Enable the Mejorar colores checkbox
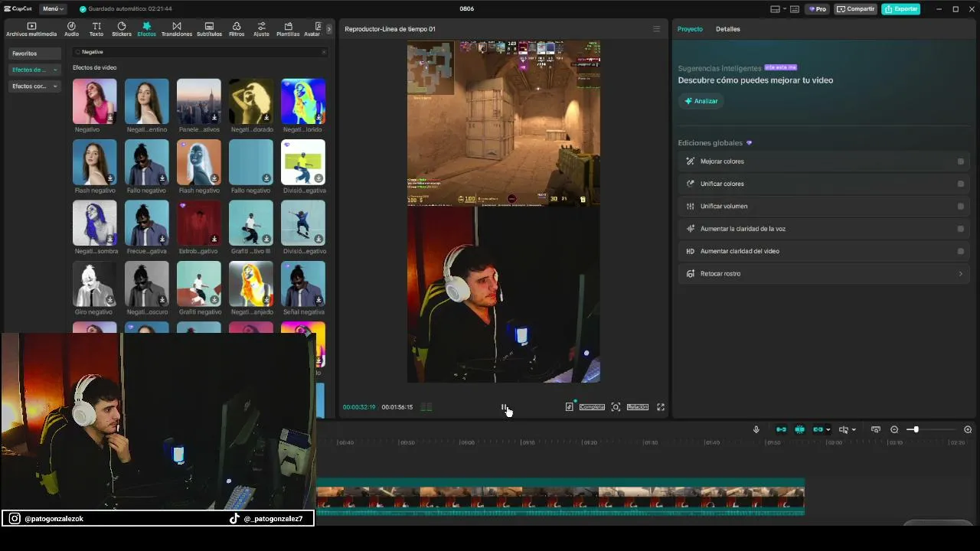Viewport: 980px width, 551px height. (961, 161)
